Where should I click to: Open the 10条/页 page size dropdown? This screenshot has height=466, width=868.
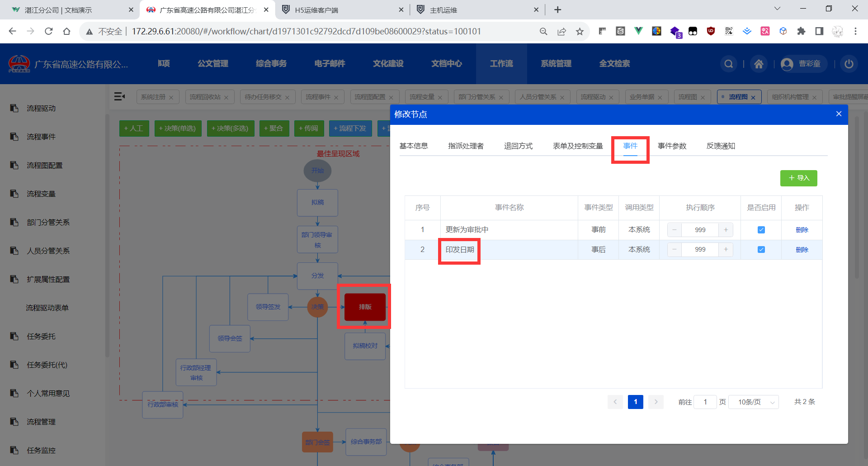[754, 402]
